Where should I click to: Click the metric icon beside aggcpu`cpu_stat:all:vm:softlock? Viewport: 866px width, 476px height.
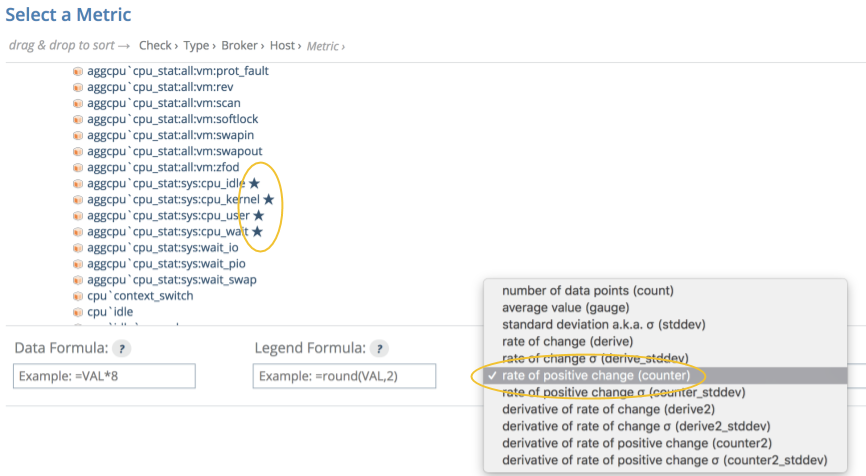click(x=78, y=119)
